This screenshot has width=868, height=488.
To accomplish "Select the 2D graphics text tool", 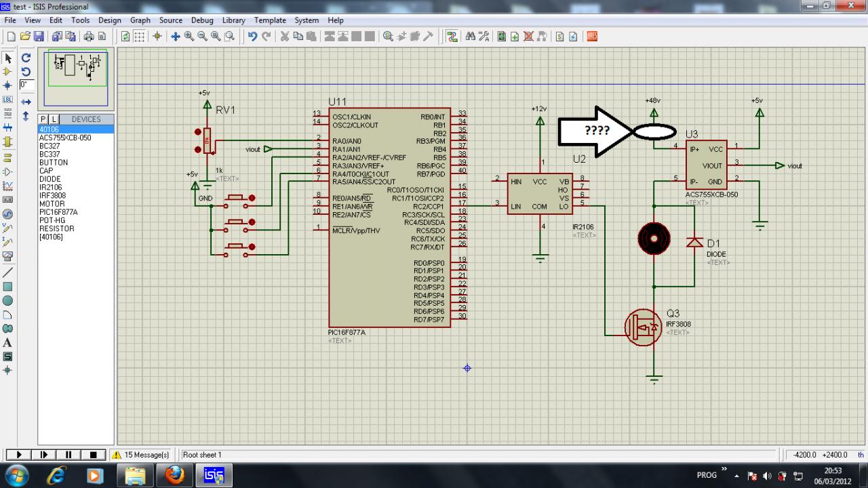I will [x=8, y=343].
